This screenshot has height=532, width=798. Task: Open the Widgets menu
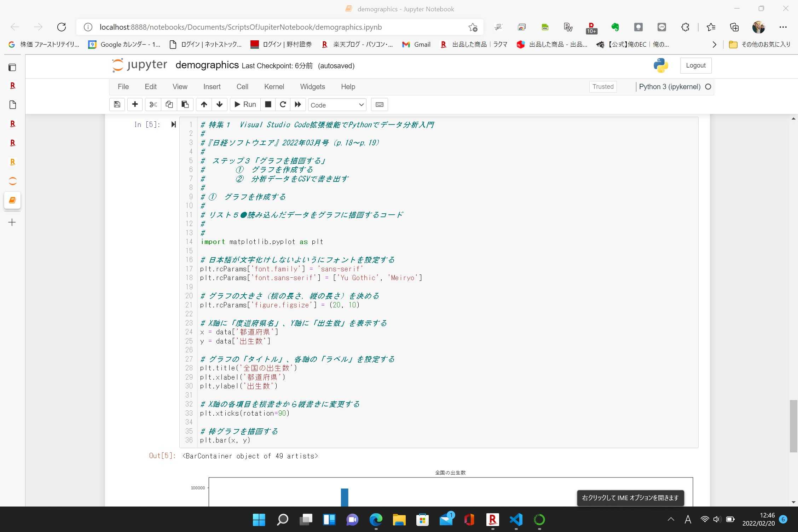pos(312,87)
